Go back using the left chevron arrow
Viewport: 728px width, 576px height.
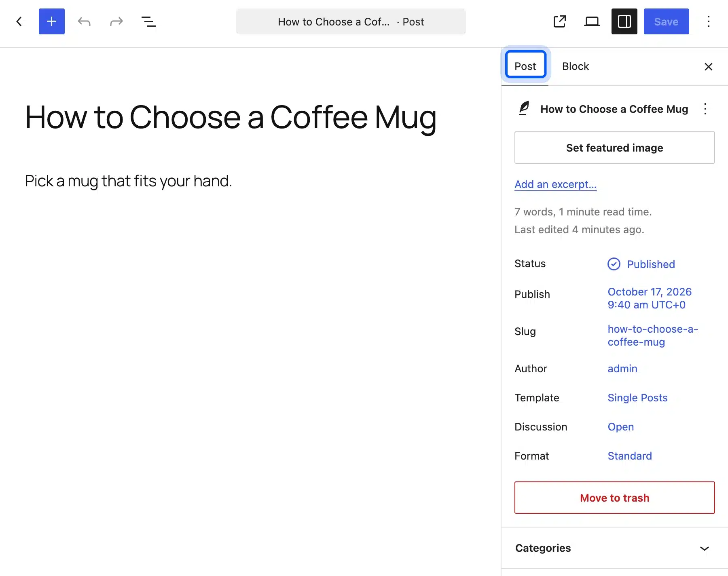(19, 21)
